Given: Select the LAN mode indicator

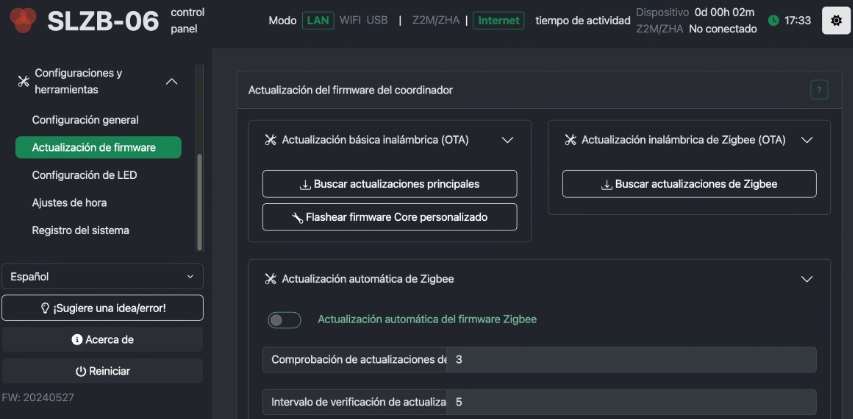Looking at the screenshot, I should [x=318, y=21].
